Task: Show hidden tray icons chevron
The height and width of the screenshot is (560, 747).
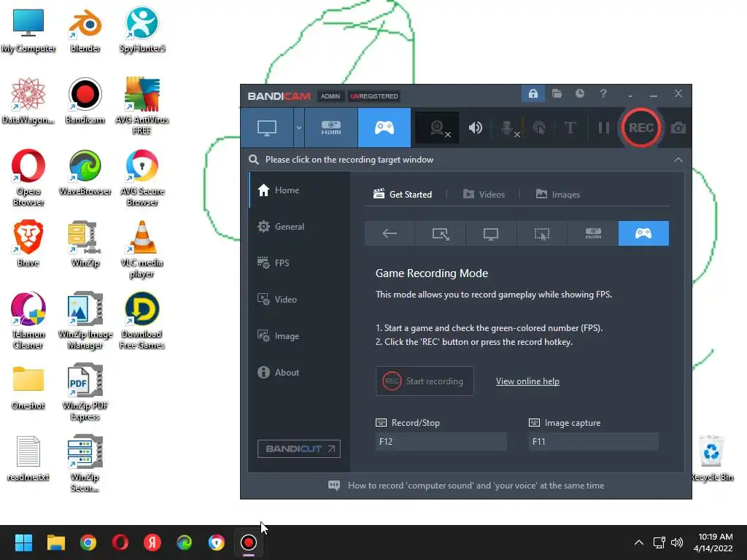Action: click(639, 542)
